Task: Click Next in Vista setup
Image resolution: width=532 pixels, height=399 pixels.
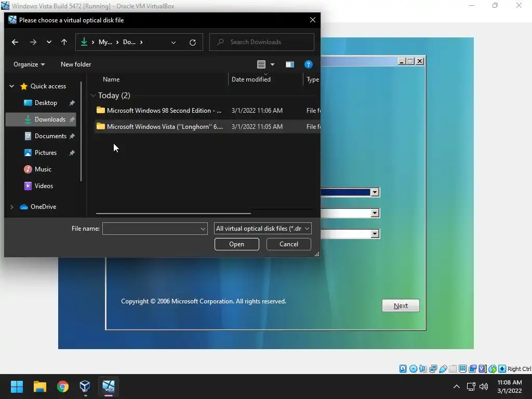Action: [401, 305]
